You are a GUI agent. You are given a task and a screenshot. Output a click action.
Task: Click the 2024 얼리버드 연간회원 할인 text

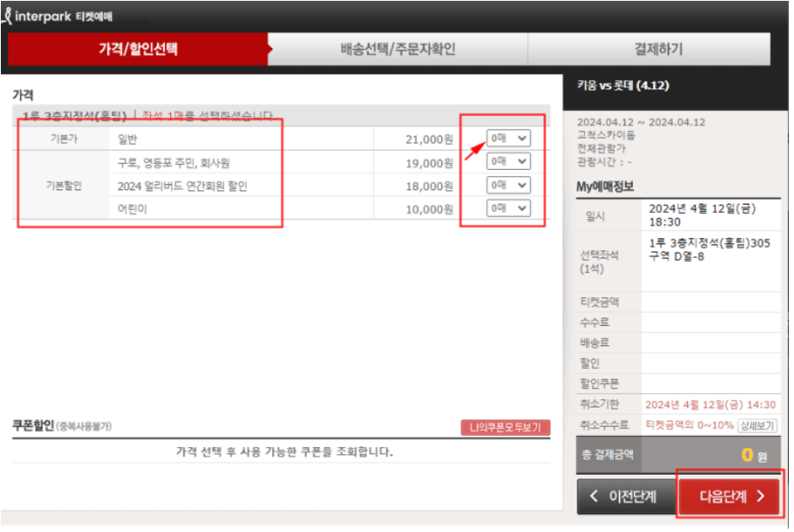click(183, 187)
